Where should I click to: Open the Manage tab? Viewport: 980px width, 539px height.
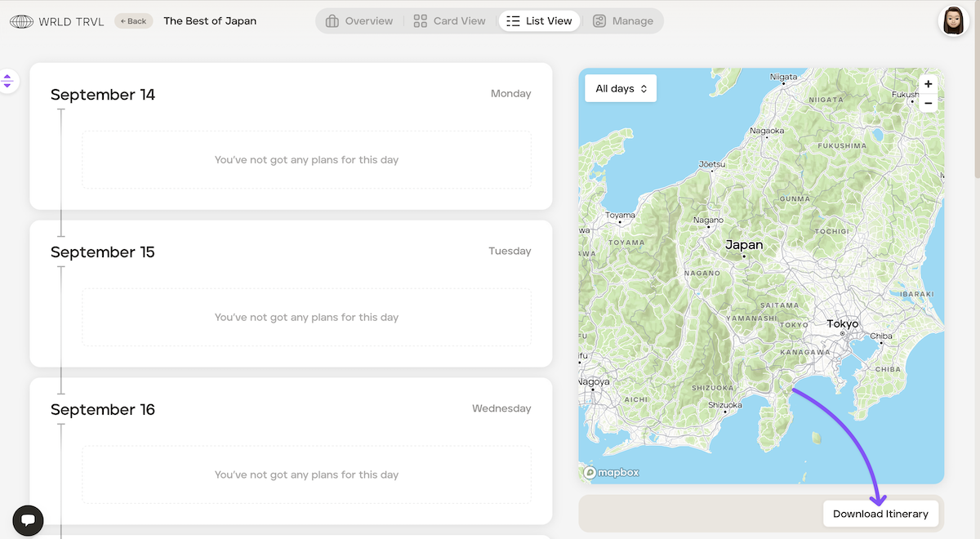coord(623,21)
